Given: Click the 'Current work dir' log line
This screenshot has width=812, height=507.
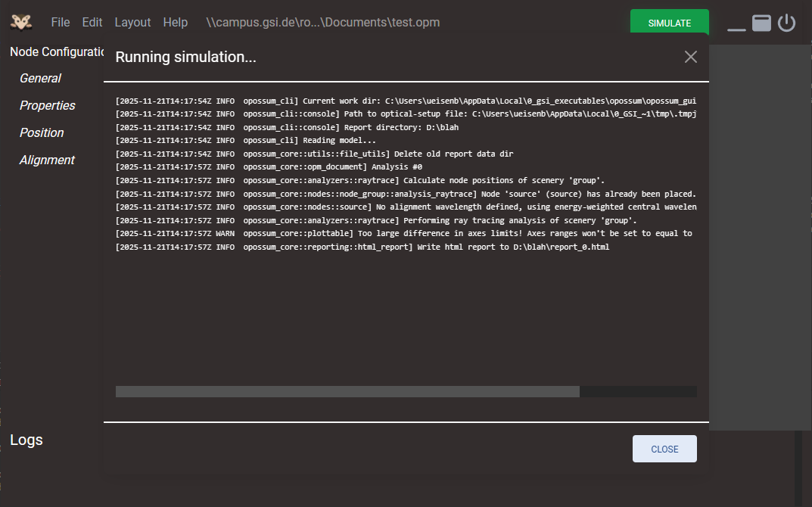Looking at the screenshot, I should coord(406,101).
